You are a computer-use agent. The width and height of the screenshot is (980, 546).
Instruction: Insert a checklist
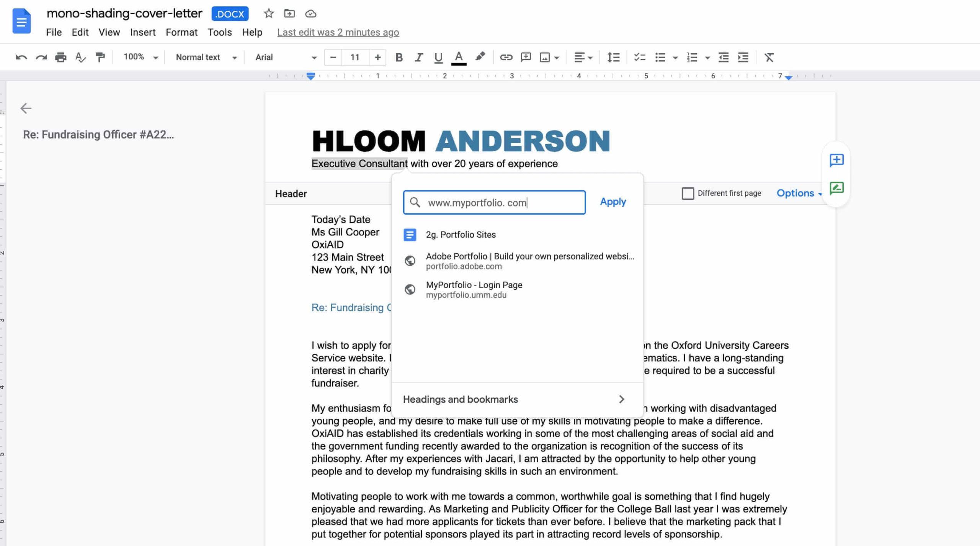(x=640, y=57)
